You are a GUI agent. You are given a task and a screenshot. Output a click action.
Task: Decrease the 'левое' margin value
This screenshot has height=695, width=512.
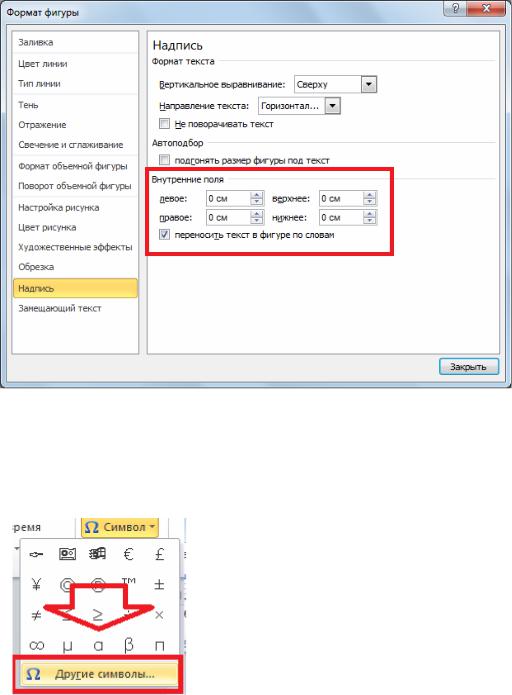coord(257,202)
